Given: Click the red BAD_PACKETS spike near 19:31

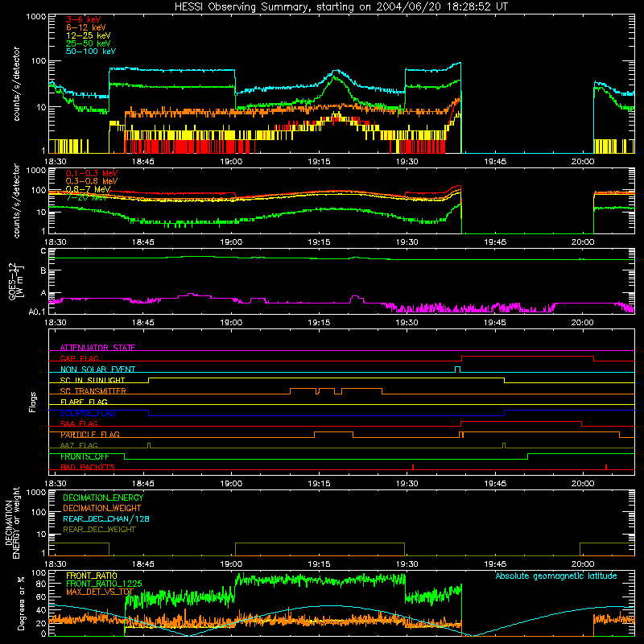Looking at the screenshot, I should click(x=413, y=467).
